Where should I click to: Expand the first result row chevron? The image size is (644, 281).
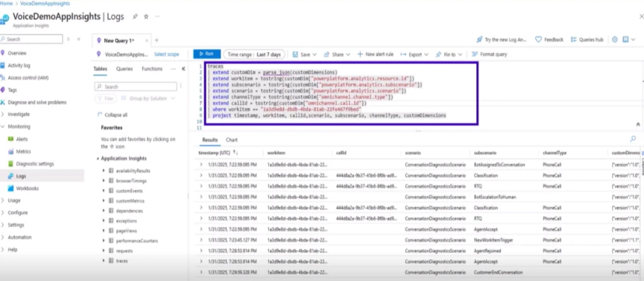click(201, 163)
